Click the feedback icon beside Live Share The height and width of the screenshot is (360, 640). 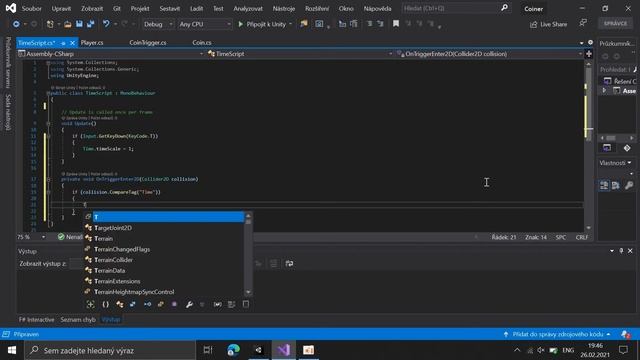pos(583,24)
